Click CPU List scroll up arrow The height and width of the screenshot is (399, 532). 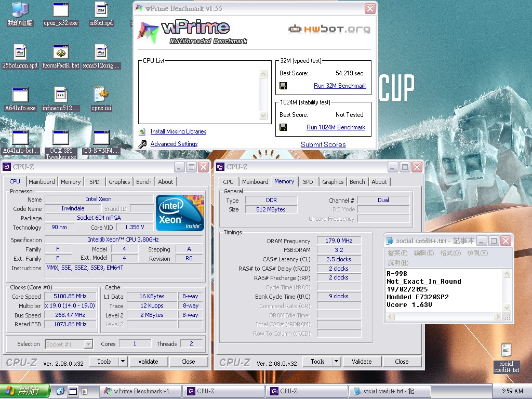(x=263, y=74)
